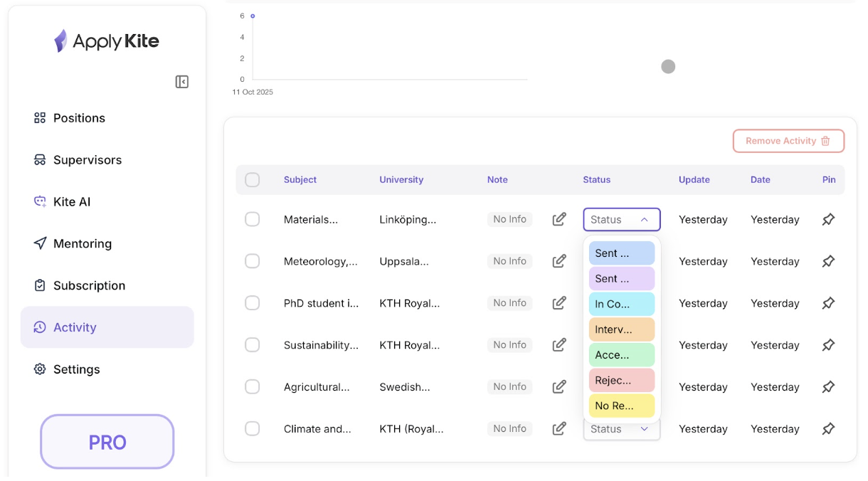The width and height of the screenshot is (868, 481).
Task: Select the Agricultural row checkbox
Action: (x=253, y=387)
